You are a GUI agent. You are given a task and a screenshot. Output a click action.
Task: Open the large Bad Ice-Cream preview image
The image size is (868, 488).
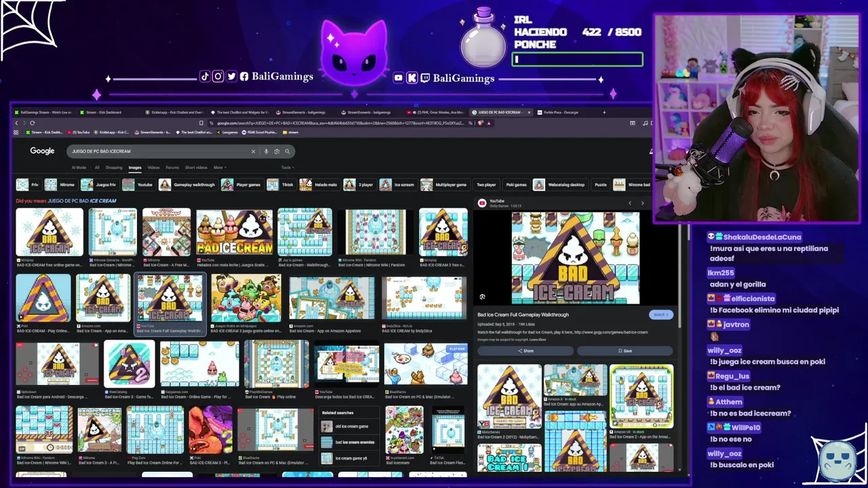click(575, 258)
